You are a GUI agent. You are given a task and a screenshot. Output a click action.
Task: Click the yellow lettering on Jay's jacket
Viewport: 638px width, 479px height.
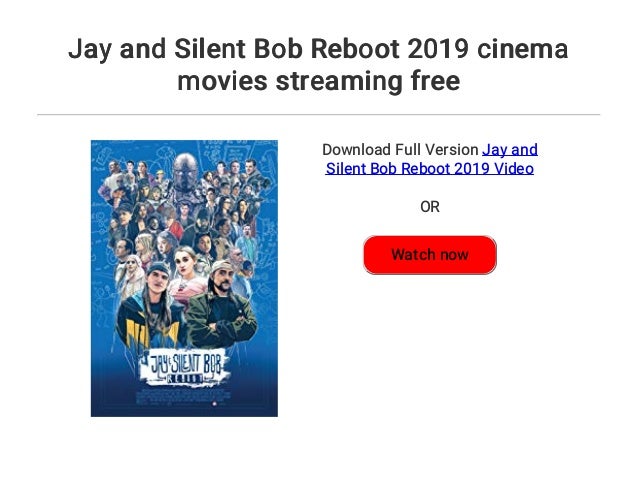click(x=151, y=334)
